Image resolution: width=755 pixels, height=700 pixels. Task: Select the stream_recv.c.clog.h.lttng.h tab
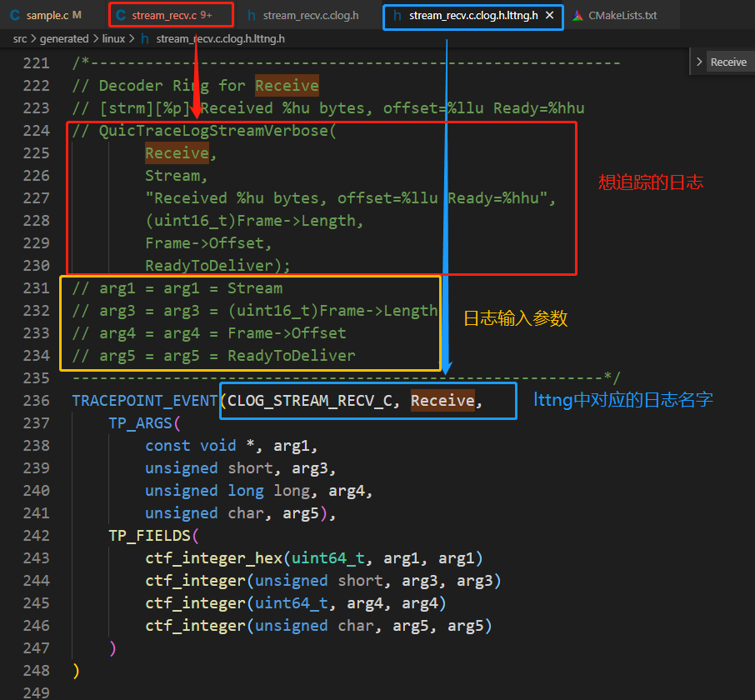473,15
